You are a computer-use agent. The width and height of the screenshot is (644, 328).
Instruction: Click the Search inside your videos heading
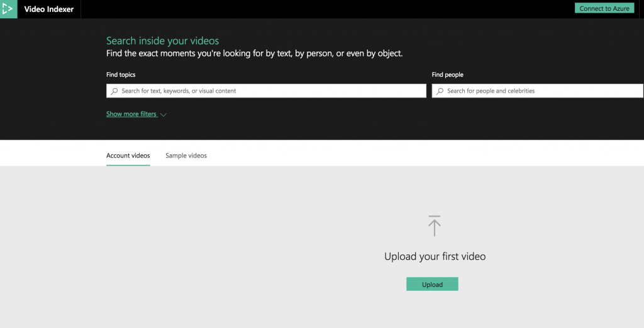163,41
